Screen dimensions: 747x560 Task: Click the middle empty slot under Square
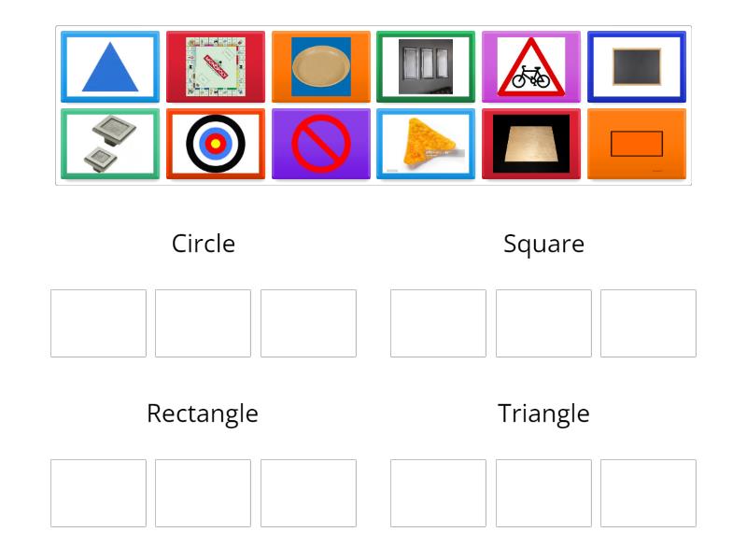(543, 323)
